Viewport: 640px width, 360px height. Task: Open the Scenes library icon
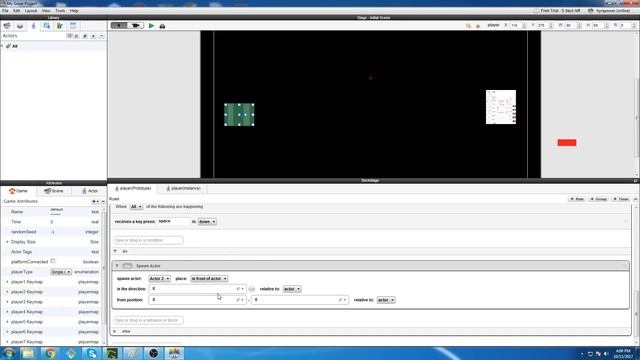coord(7,26)
